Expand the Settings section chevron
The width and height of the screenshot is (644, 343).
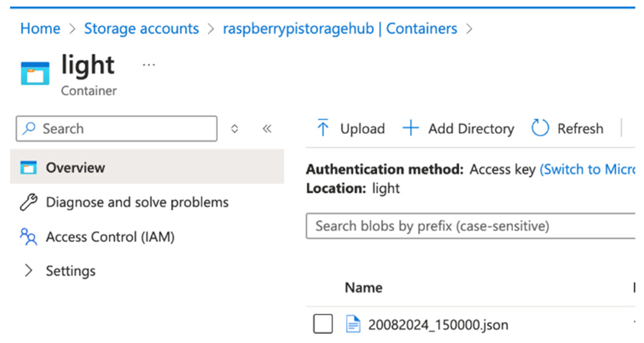click(x=28, y=270)
